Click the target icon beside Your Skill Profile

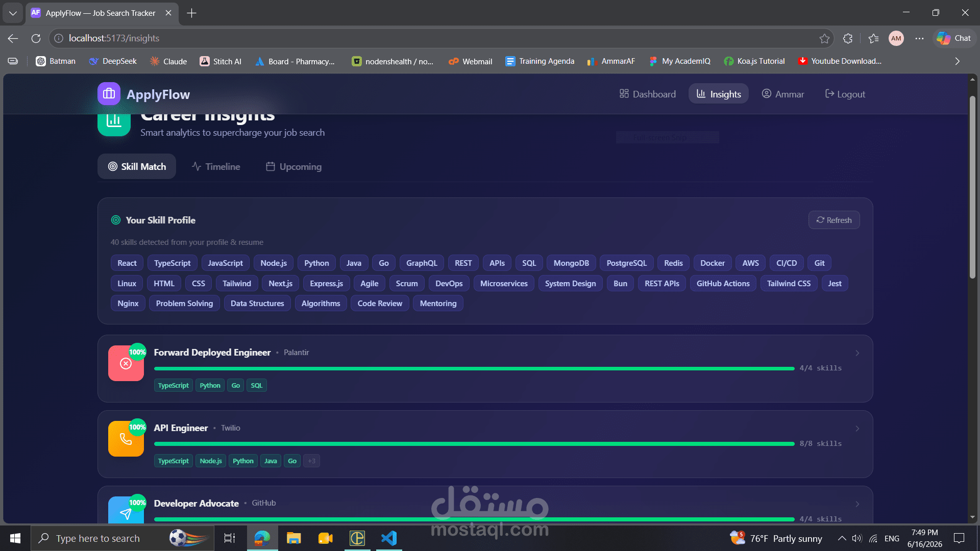pos(116,220)
